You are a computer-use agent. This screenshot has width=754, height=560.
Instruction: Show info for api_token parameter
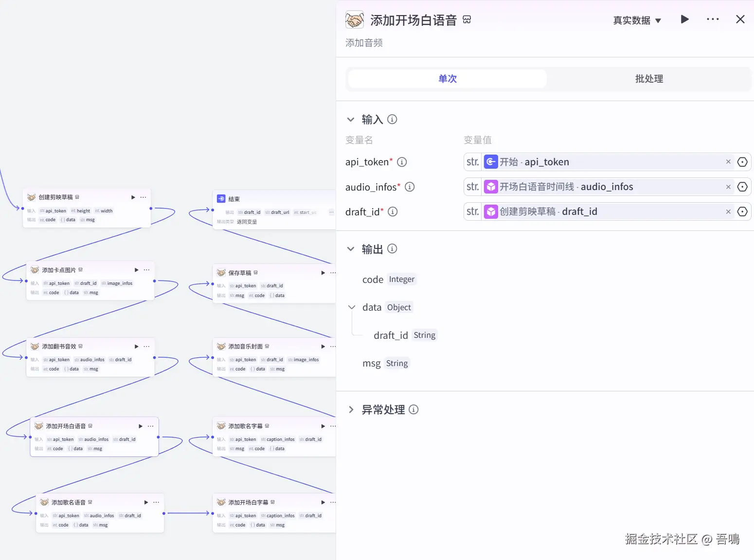(402, 162)
